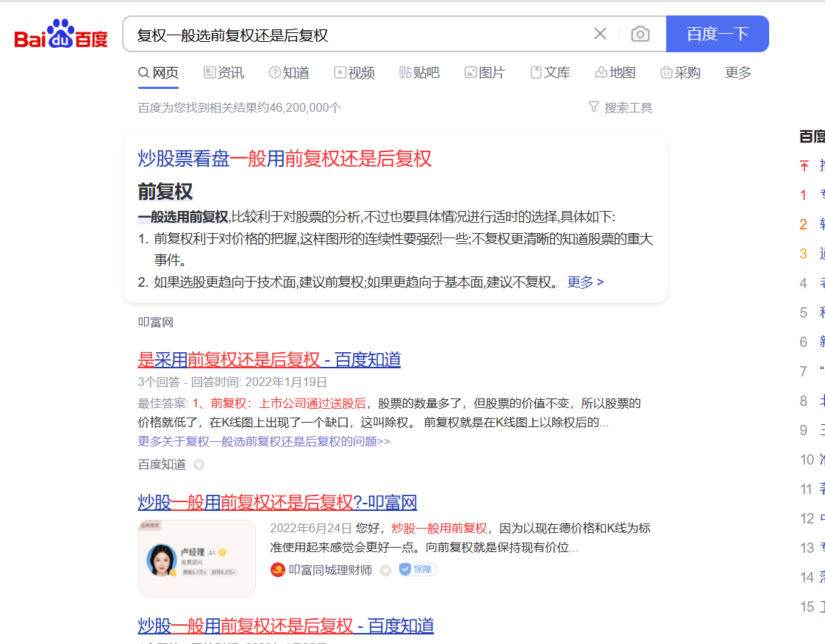Expand the 更多 tabs menu
The width and height of the screenshot is (825, 644).
(737, 73)
